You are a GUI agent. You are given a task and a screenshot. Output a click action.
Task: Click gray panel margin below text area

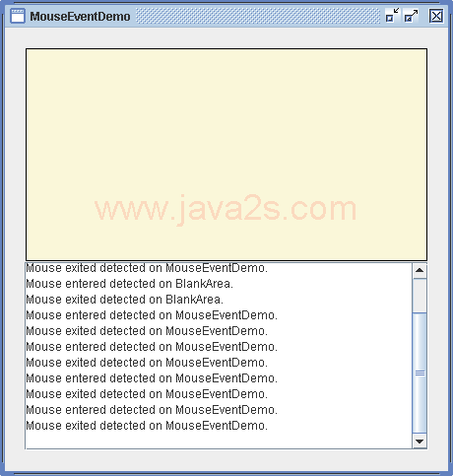(226, 460)
